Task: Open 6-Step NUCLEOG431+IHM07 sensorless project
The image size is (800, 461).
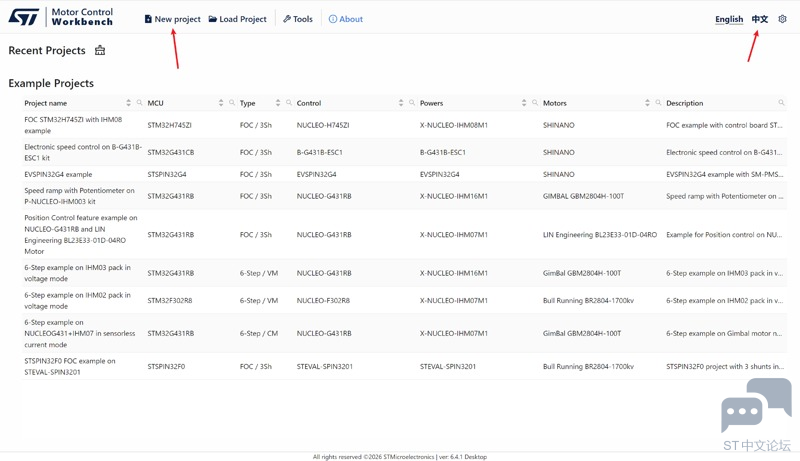Action: 80,333
